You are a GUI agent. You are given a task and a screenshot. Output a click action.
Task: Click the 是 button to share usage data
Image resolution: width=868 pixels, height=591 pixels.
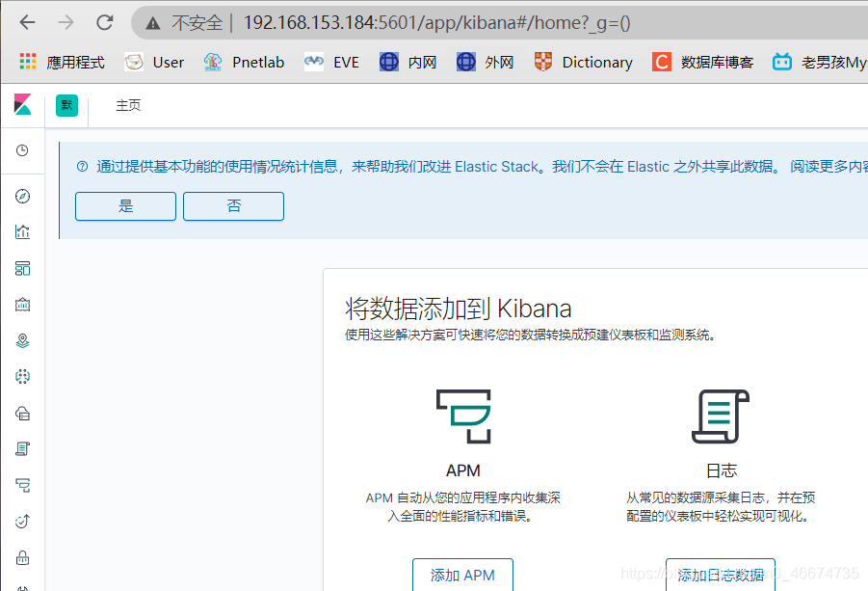tap(125, 206)
